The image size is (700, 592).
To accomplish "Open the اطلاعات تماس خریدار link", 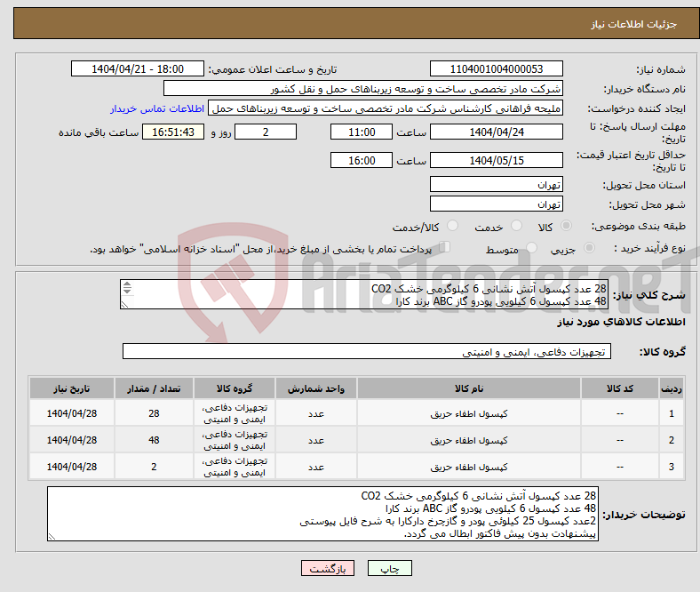I will click(x=157, y=108).
